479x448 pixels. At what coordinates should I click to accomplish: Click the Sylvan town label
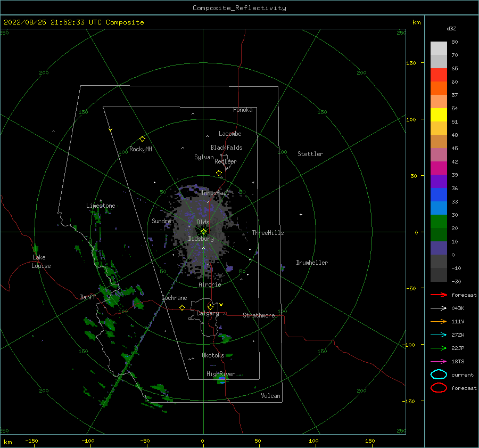pos(204,157)
